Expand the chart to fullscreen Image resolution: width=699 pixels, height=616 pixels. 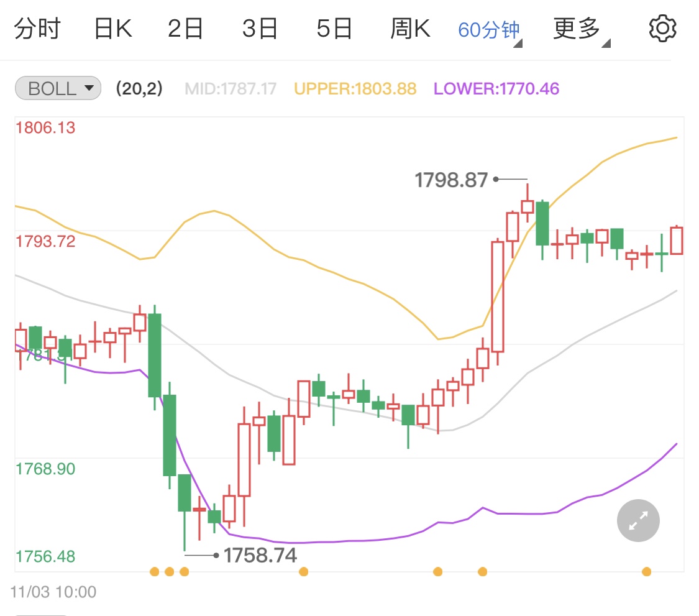(638, 520)
